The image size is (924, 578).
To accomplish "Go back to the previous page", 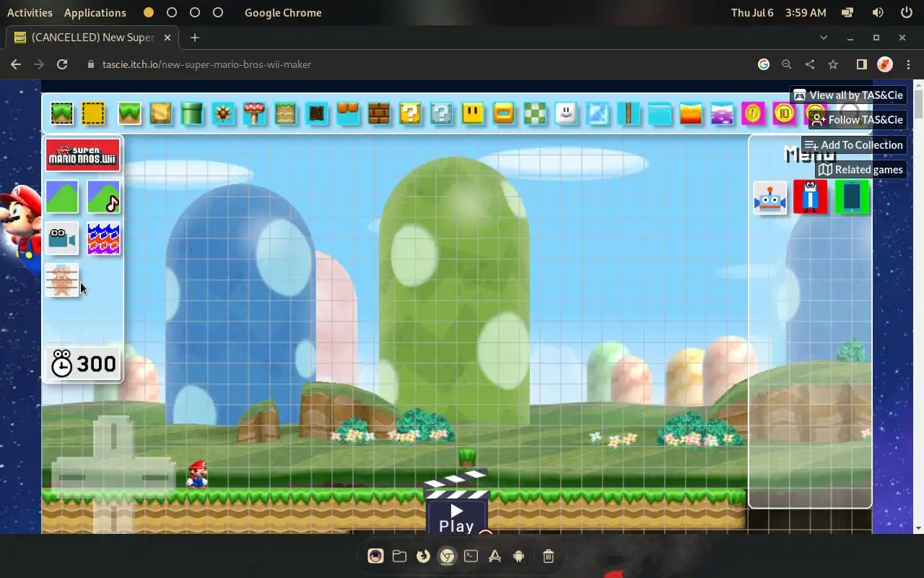I will tap(16, 64).
